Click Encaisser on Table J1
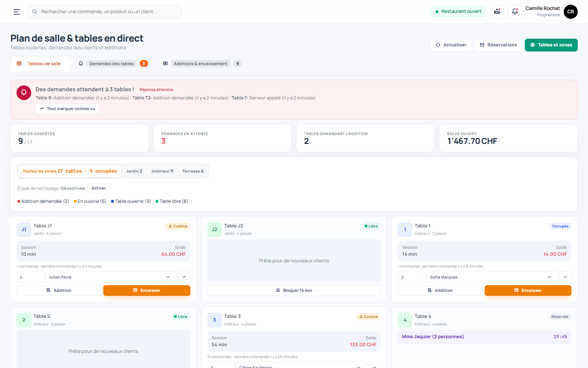This screenshot has width=588, height=368. click(147, 290)
